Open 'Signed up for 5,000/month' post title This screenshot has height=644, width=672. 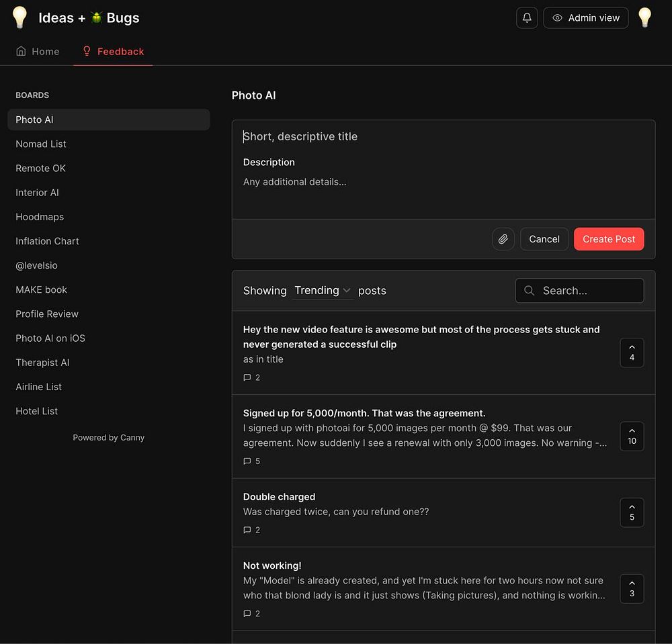tap(364, 413)
